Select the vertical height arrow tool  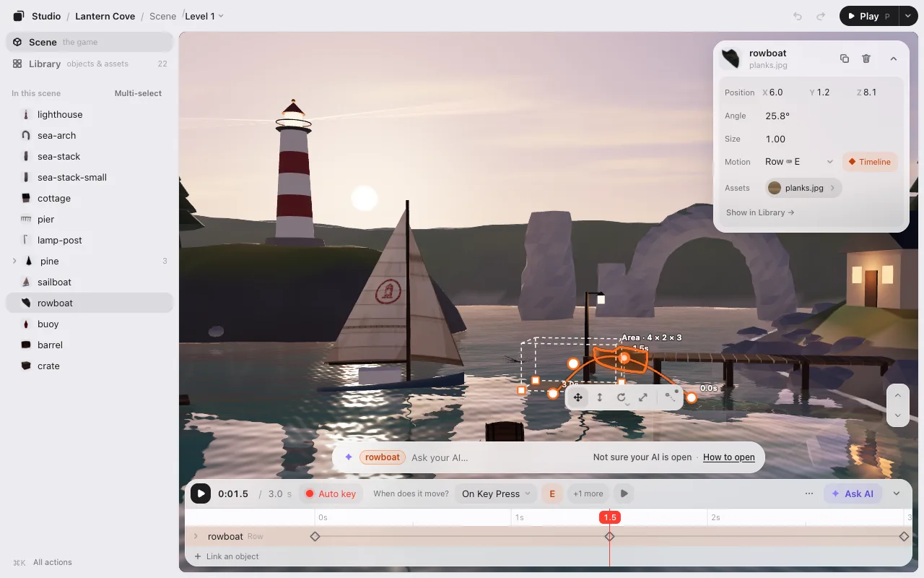click(599, 397)
